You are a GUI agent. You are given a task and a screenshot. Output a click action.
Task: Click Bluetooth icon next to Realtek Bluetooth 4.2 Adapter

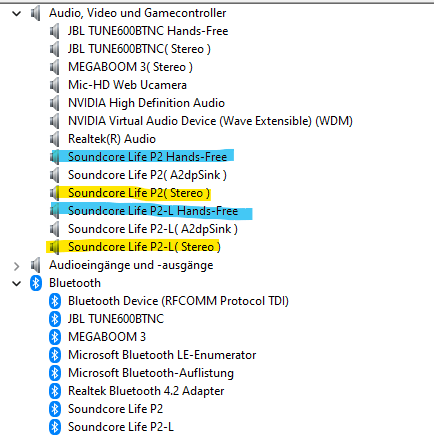point(55,391)
